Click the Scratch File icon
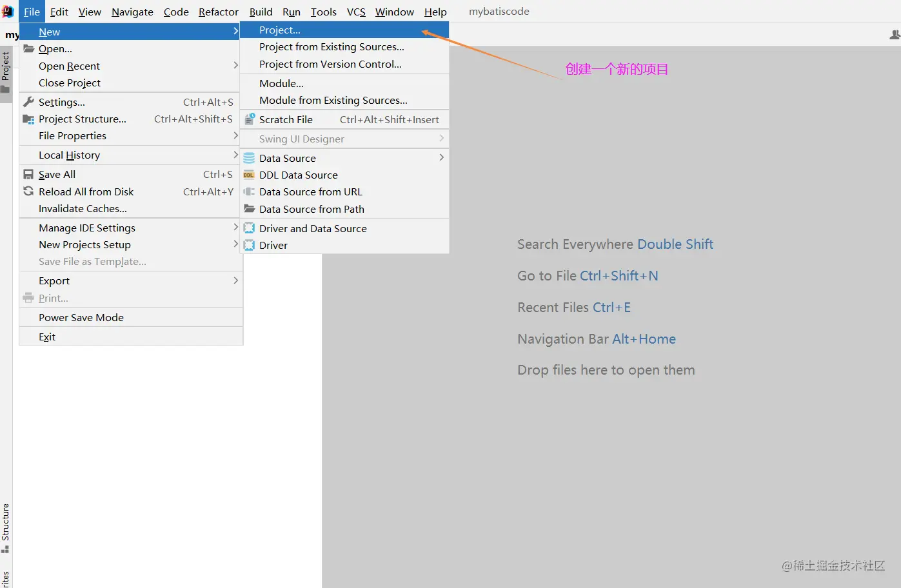Image resolution: width=901 pixels, height=588 pixels. (250, 119)
